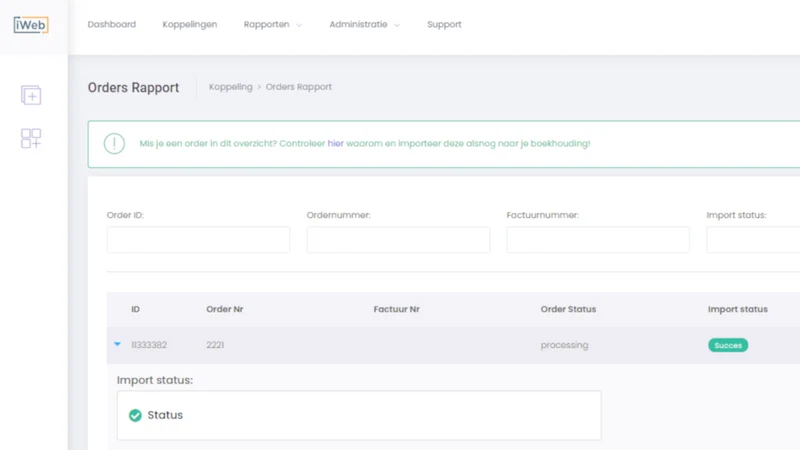
Task: Focus the Ordernummer input field
Action: pyautogui.click(x=398, y=240)
